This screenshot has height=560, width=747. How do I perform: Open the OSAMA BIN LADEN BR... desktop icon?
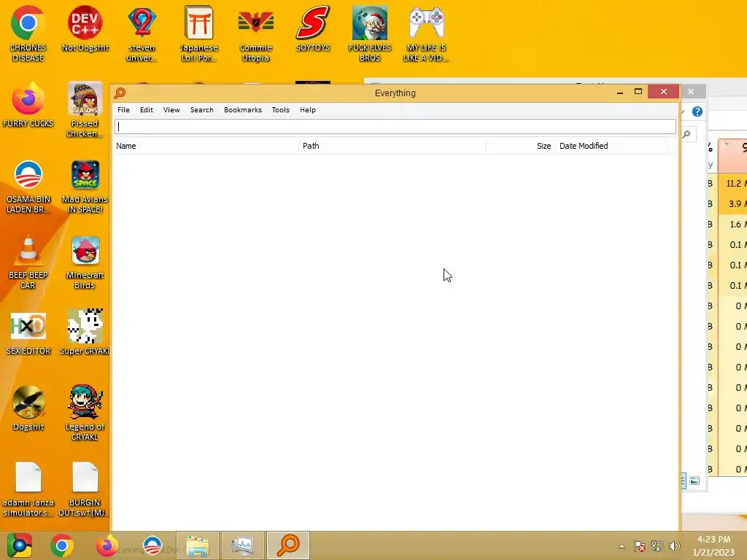tap(28, 186)
